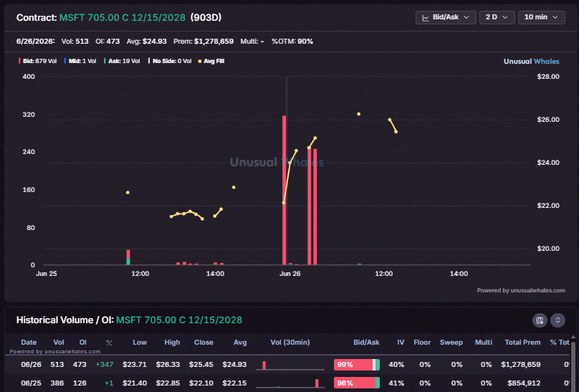Click the 06/26 Vol (30min) sparkline
This screenshot has width=579, height=392.
pyautogui.click(x=290, y=365)
